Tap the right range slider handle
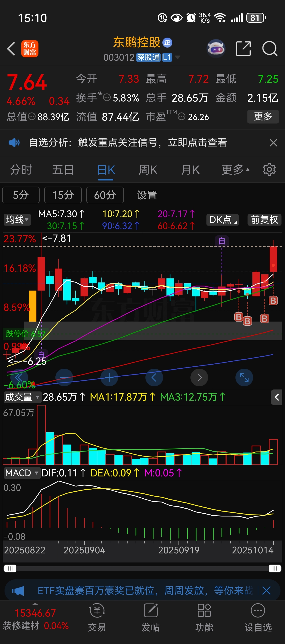This screenshot has width=285, height=644. pos(275,569)
